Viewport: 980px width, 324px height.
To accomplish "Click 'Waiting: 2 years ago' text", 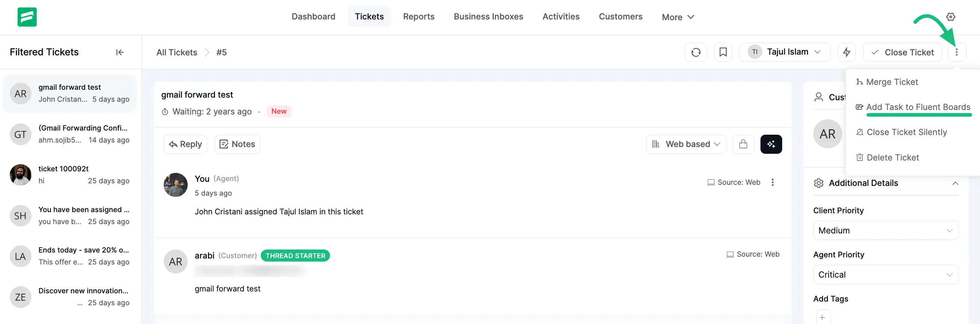I will click(x=212, y=111).
